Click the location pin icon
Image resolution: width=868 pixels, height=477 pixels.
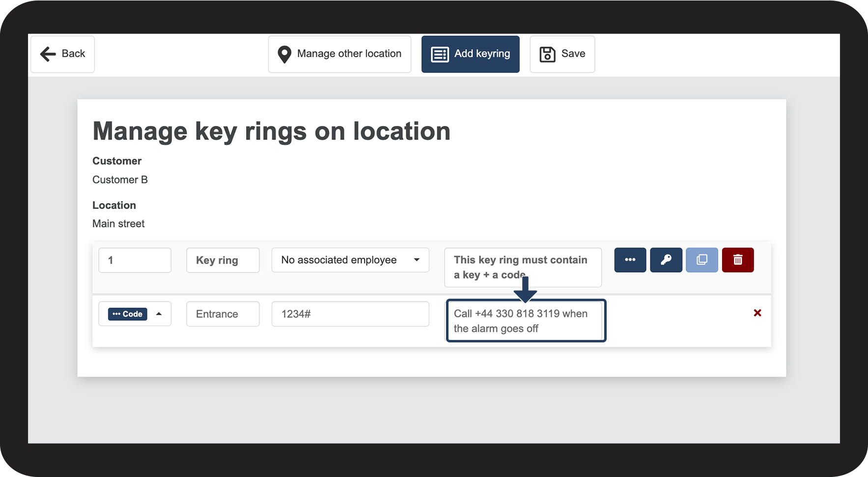click(284, 55)
